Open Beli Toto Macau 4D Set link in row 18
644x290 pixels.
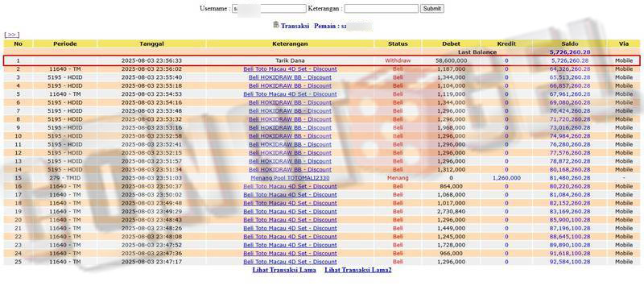point(290,203)
